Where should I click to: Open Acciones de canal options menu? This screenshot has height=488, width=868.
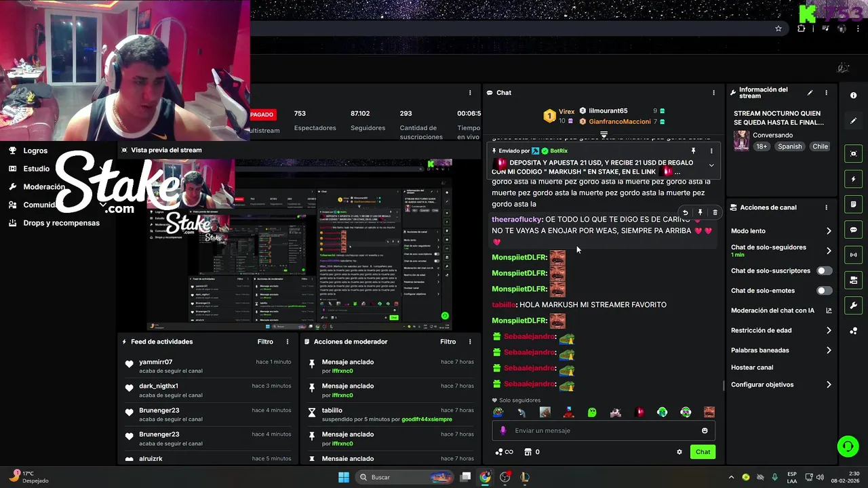pos(826,207)
